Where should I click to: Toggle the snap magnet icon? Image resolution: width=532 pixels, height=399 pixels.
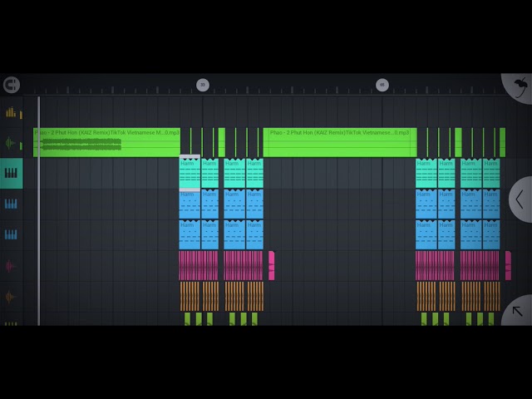(x=12, y=85)
